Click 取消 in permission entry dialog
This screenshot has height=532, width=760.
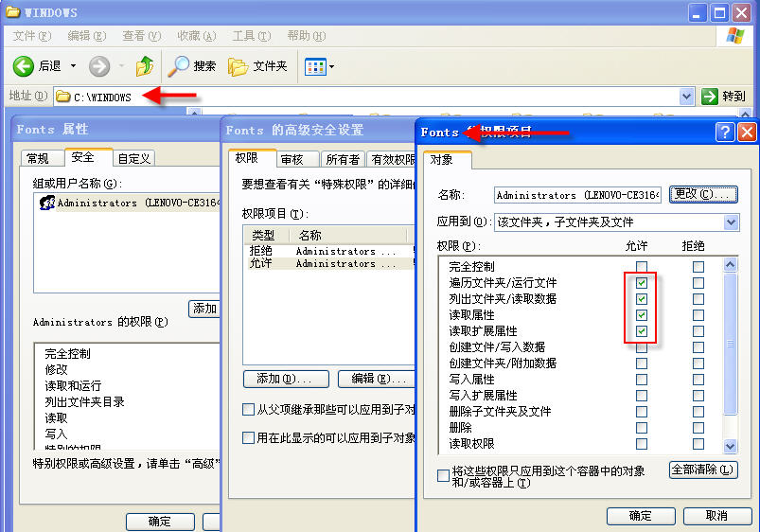point(716,516)
